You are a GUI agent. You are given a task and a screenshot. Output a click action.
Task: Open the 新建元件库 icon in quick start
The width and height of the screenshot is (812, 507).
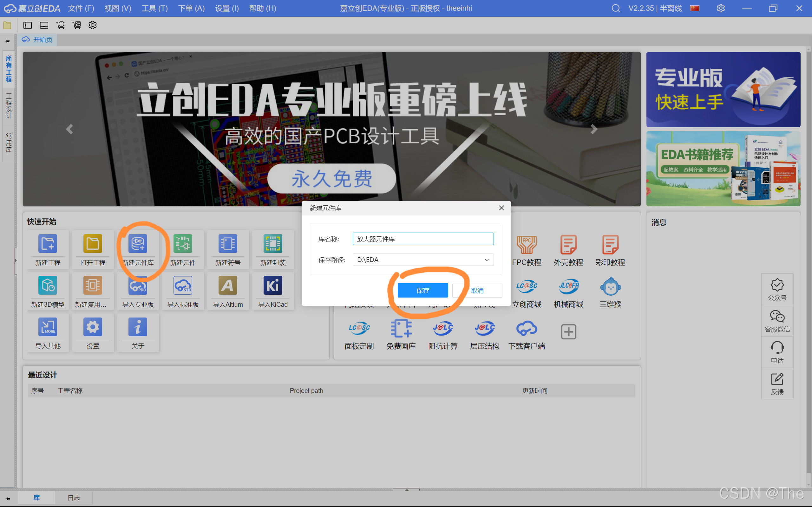pyautogui.click(x=138, y=243)
